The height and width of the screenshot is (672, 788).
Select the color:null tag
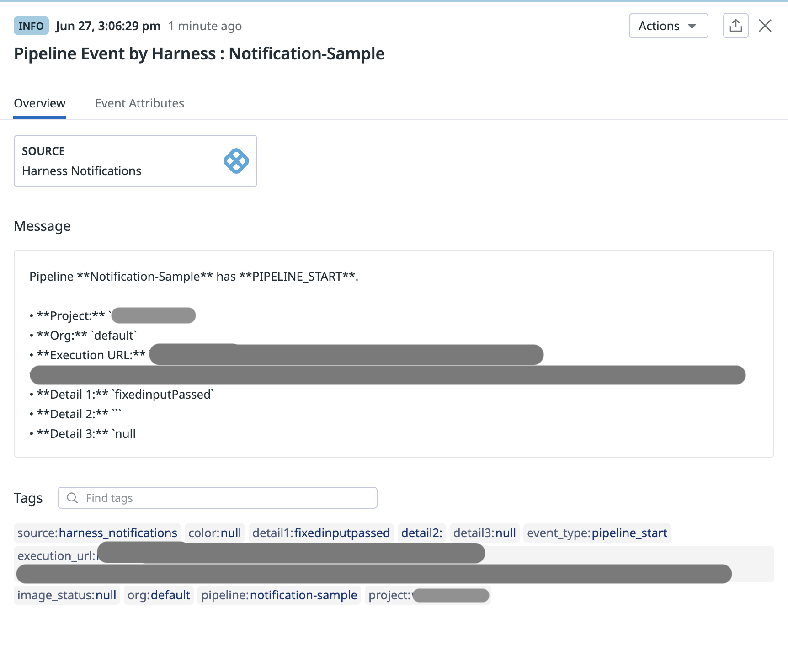coord(215,533)
